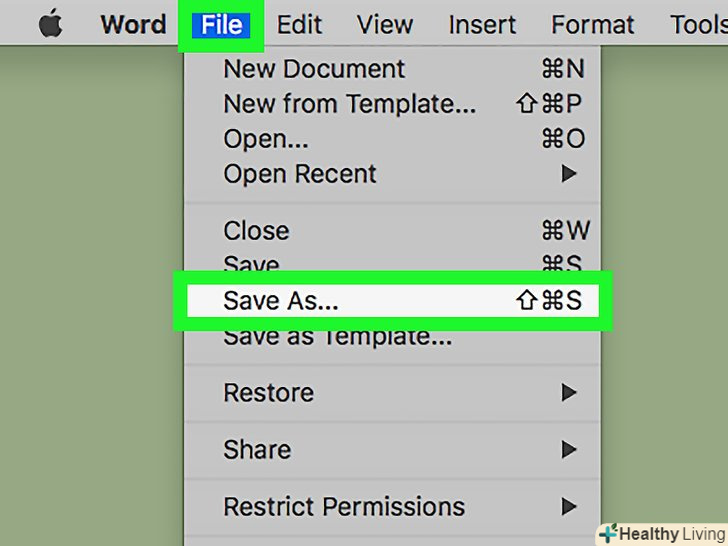Viewport: 728px width, 546px height.
Task: Open the Edit menu
Action: (x=299, y=24)
